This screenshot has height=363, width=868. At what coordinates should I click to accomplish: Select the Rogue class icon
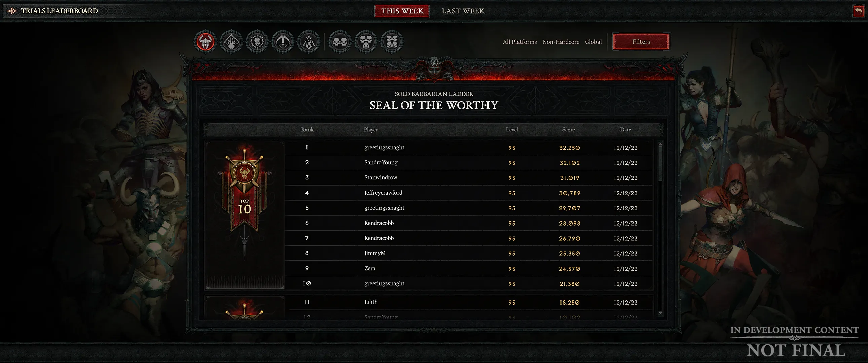point(282,41)
